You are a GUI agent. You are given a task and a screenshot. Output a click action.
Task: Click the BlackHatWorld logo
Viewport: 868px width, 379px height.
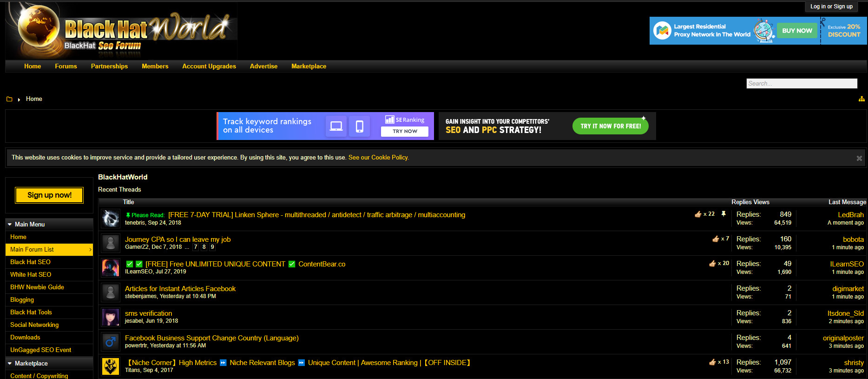tap(122, 31)
